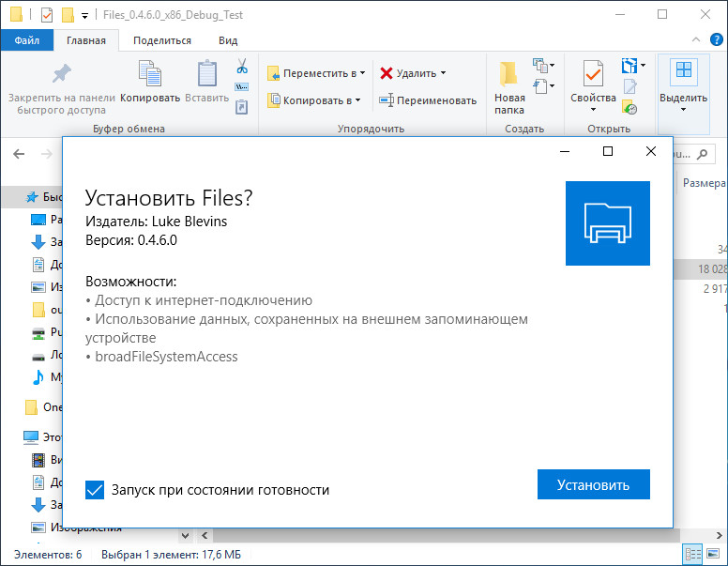Screen dimensions: 728x566
Task: Click the Pin to Quick Access icon
Action: [61, 73]
